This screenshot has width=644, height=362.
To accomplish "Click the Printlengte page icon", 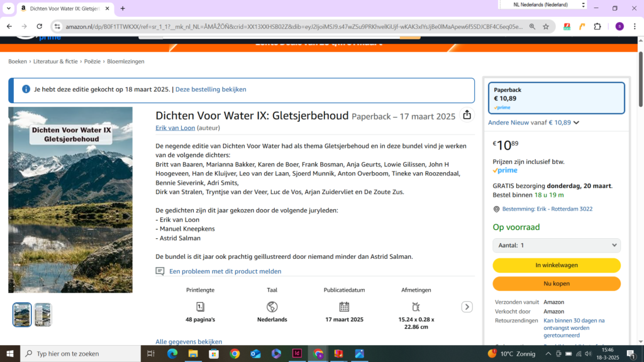I will coord(200,307).
